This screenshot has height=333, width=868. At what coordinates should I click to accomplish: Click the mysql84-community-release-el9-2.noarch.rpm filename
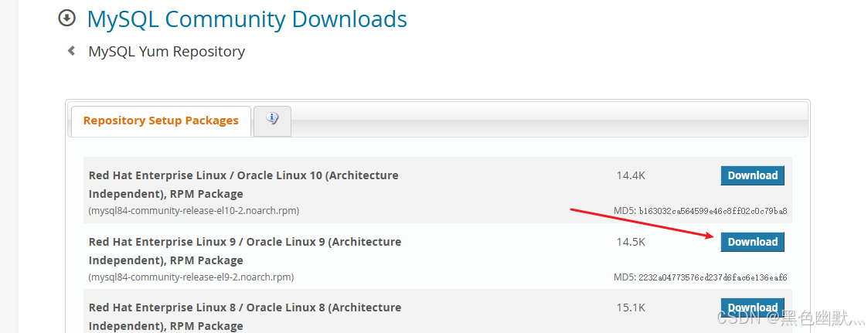(191, 277)
